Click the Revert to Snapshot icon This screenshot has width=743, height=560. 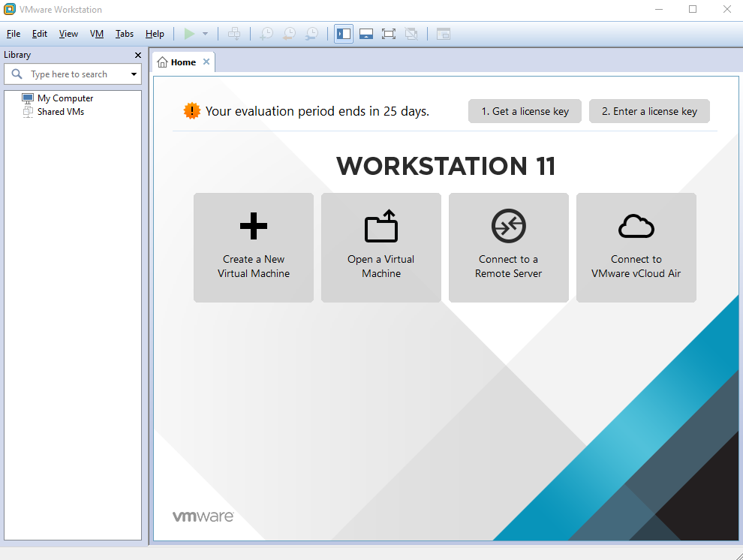tap(289, 34)
